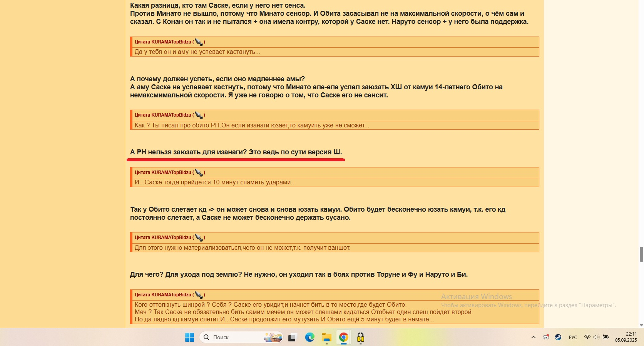Click the line 'Какая разница, кто там Саске'
The width and height of the screenshot is (644, 346).
coord(218,5)
